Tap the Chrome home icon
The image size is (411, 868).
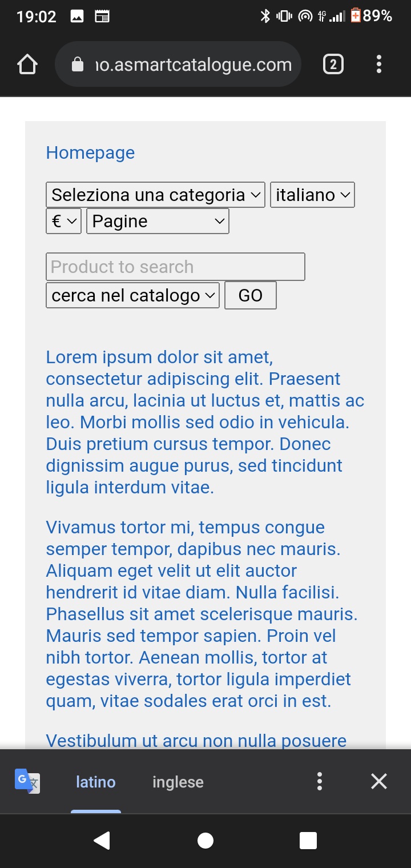coord(27,65)
